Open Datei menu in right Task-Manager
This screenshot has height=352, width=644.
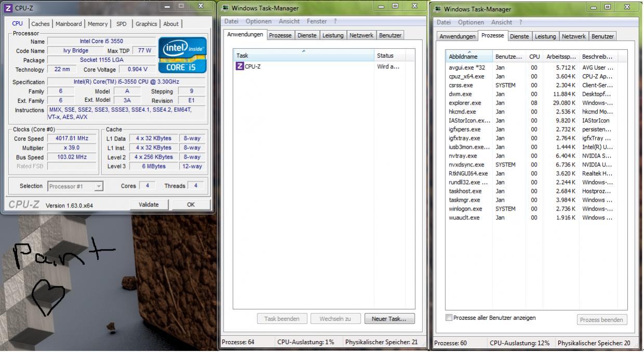444,22
